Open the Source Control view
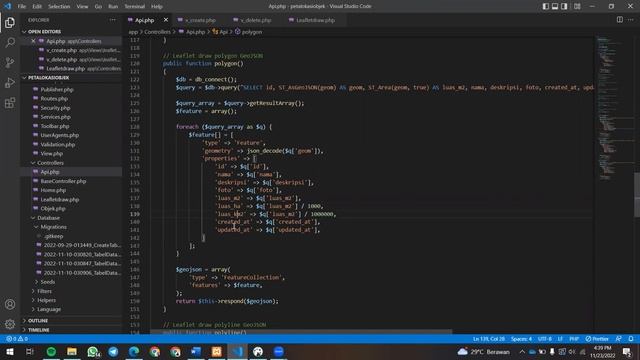Image resolution: width=640 pixels, height=360 pixels. pos(10,62)
